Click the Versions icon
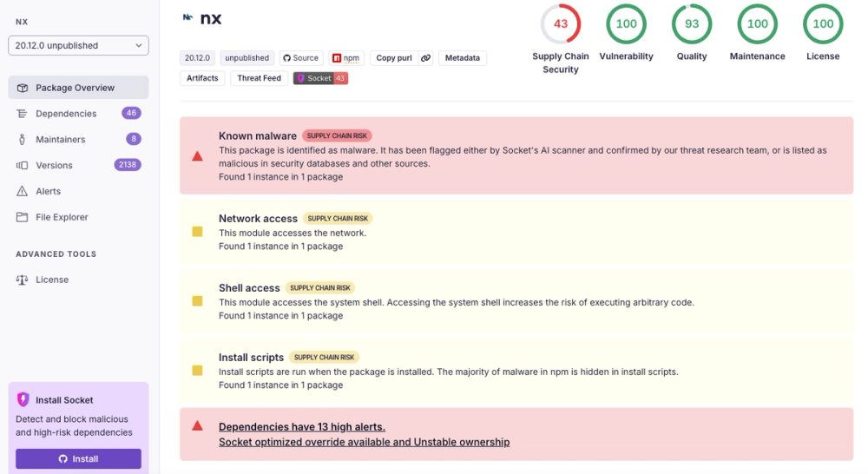Viewport: 868px width, 474px height. tap(23, 165)
